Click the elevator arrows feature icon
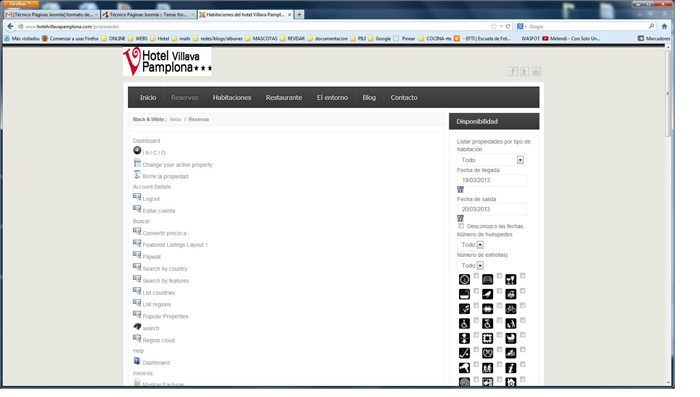The width and height of the screenshot is (700, 397). point(464,338)
